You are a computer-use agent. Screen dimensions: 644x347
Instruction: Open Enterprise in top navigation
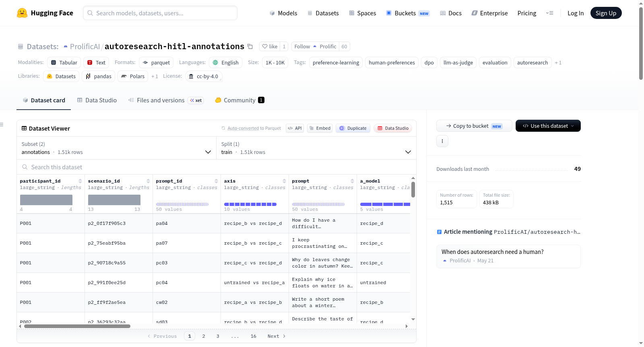(489, 13)
